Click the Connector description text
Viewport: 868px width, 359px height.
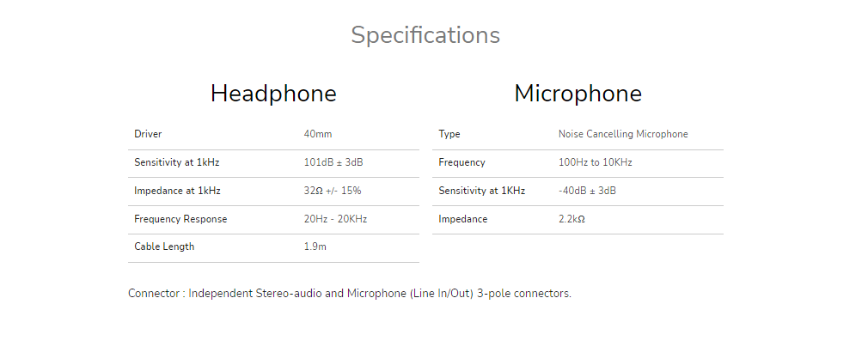click(x=349, y=294)
